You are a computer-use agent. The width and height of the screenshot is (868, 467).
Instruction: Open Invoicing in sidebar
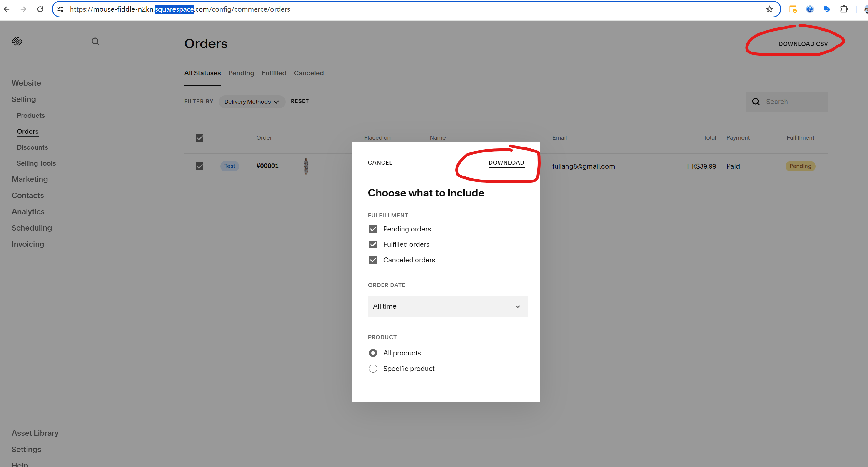tap(27, 244)
